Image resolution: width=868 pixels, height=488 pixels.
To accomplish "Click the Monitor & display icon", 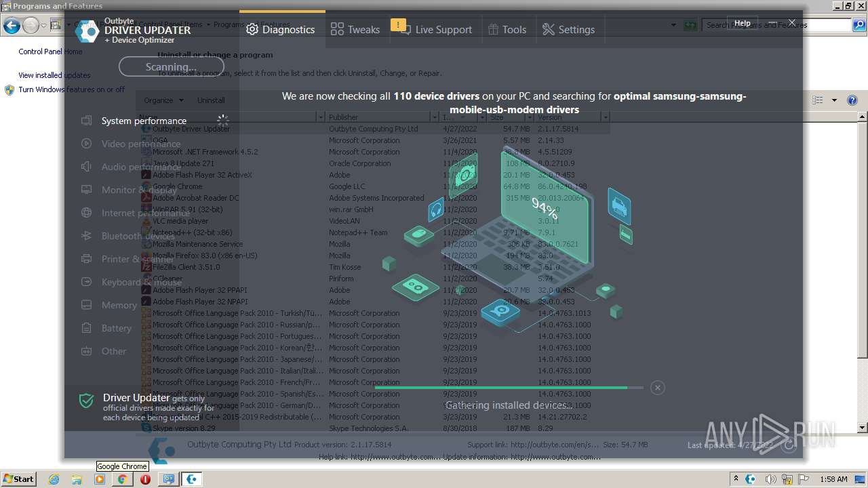I will 86,190.
